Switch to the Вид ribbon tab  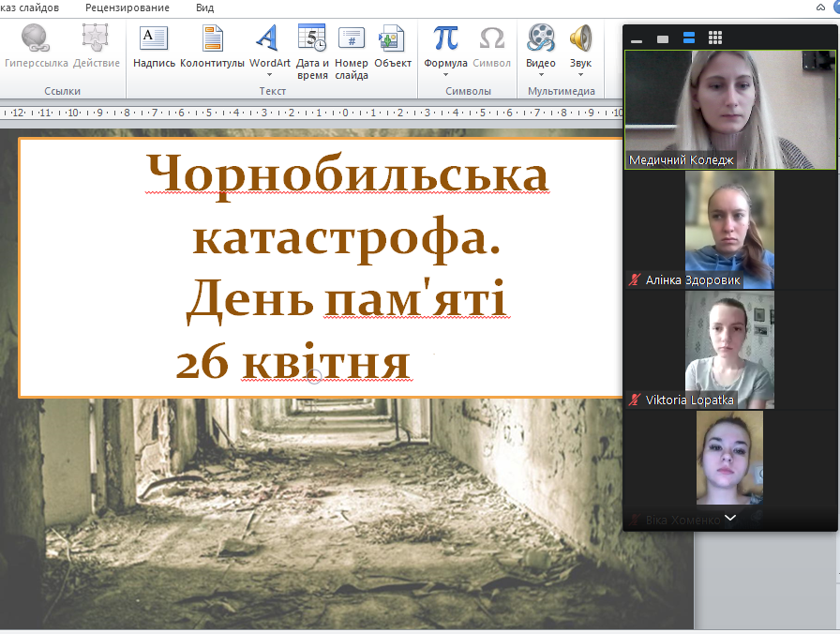click(204, 8)
